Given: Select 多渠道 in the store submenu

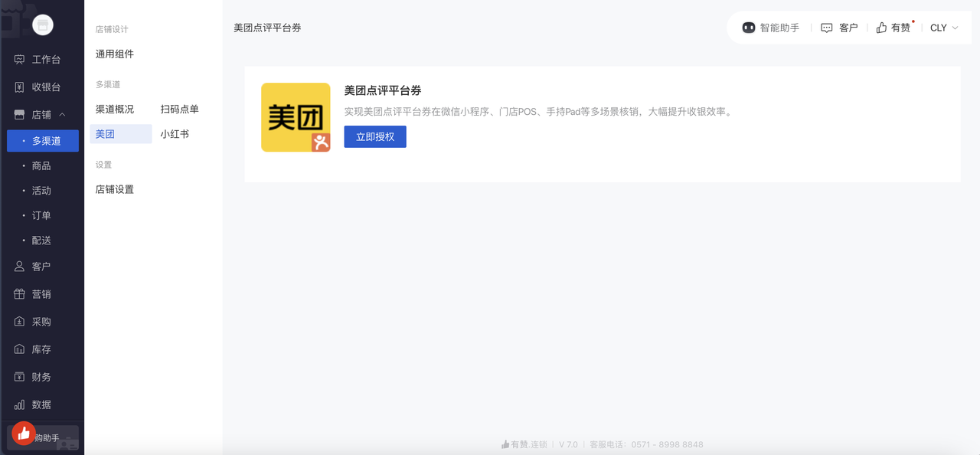Looking at the screenshot, I should [x=43, y=141].
